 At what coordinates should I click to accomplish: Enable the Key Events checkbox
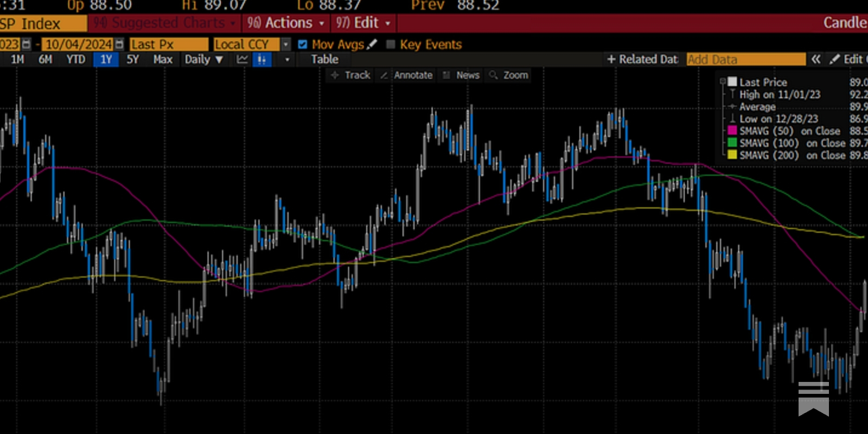pyautogui.click(x=391, y=44)
